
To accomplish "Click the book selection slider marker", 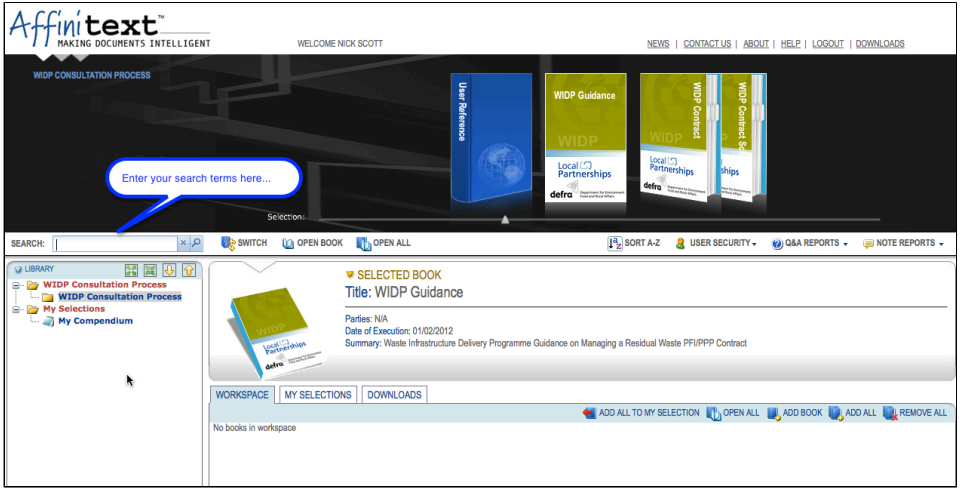I will click(x=505, y=219).
